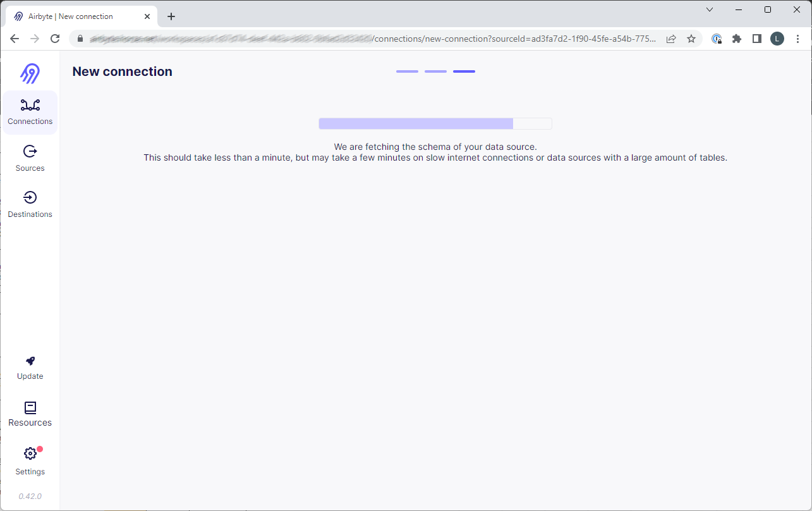812x511 pixels.
Task: Click the version 0.42.0 label
Action: pos(30,496)
